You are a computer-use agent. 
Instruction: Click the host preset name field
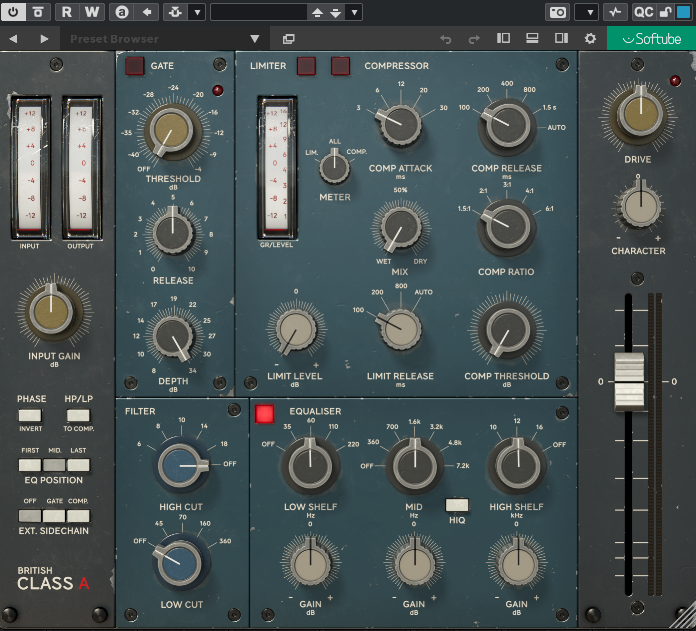(x=259, y=12)
